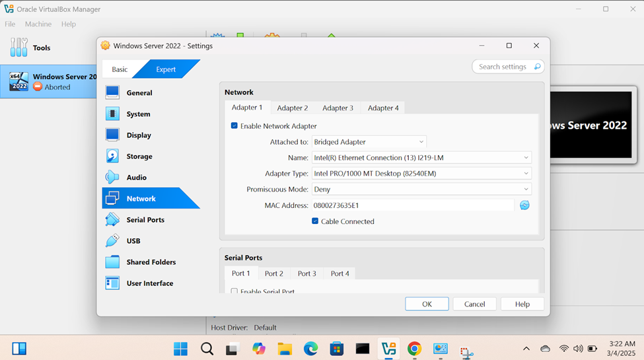
Task: Open Task View on the taskbar
Action: (x=233, y=349)
